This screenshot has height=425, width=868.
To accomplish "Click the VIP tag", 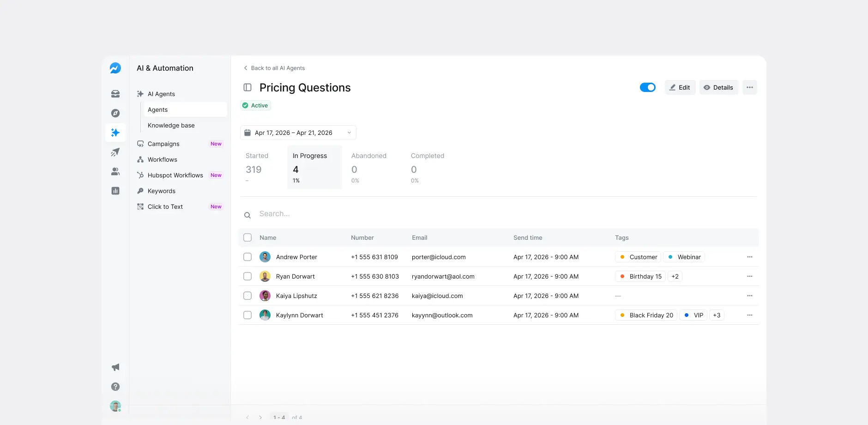I will pyautogui.click(x=693, y=315).
